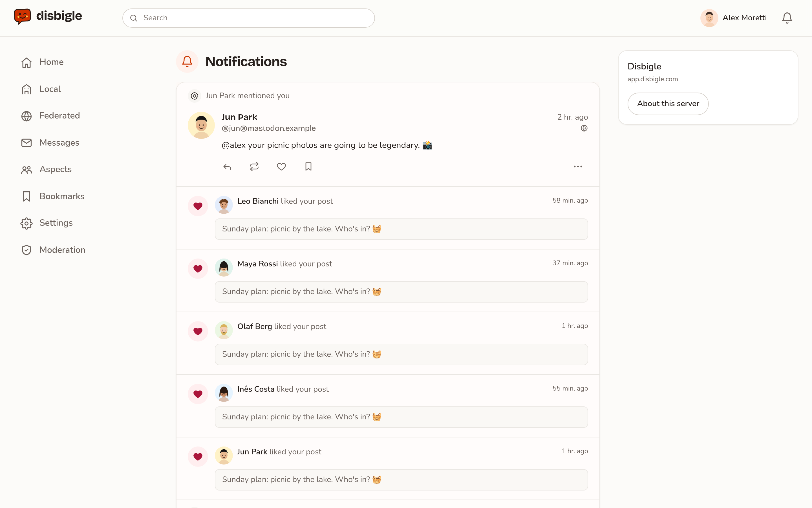Viewport: 812px width, 508px height.
Task: Click the public visibility globe icon
Action: 584,128
